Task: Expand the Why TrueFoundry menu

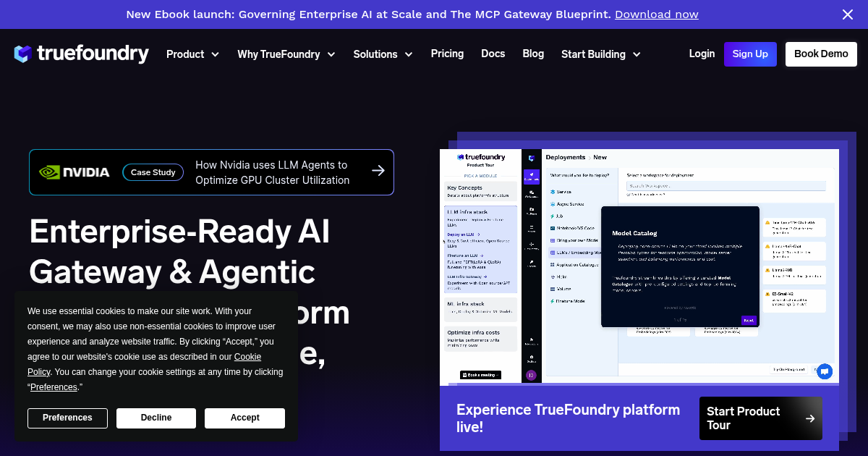Action: (x=286, y=54)
